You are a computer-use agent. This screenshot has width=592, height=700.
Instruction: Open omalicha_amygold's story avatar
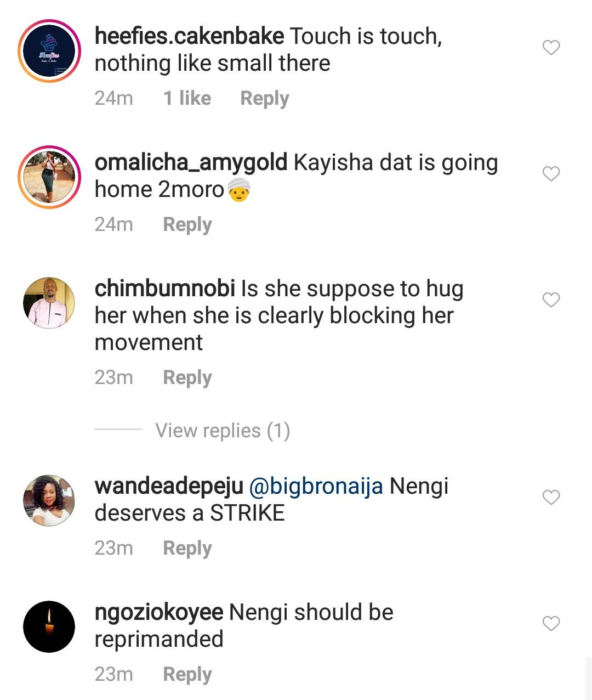[49, 177]
